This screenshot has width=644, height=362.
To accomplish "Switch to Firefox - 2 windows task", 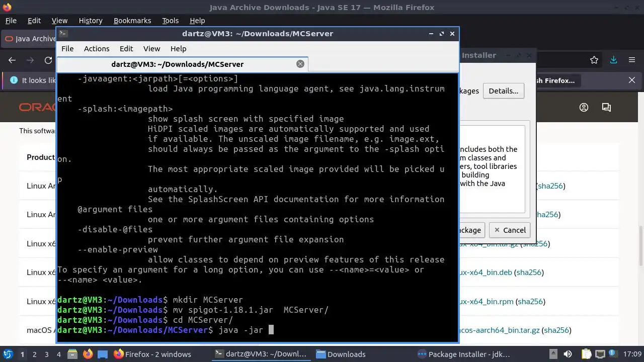I will [152, 354].
